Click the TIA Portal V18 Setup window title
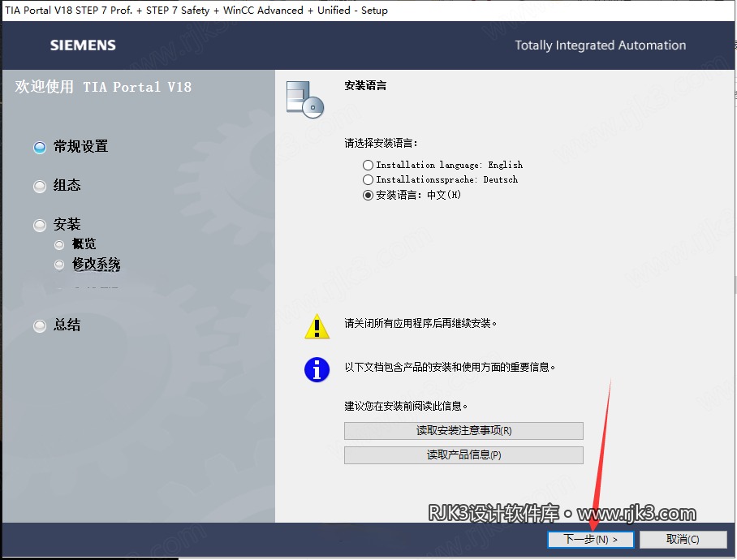The width and height of the screenshot is (737, 560). click(x=196, y=11)
